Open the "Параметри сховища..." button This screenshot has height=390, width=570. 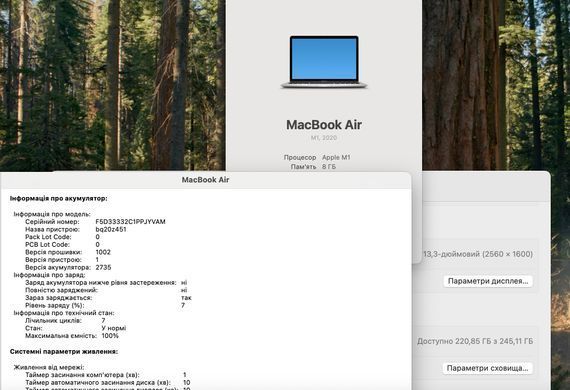point(487,368)
